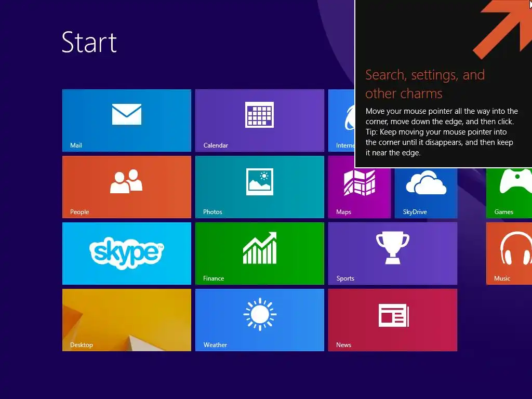
Task: Click the "SkyDrive" tile label
Action: coord(415,212)
